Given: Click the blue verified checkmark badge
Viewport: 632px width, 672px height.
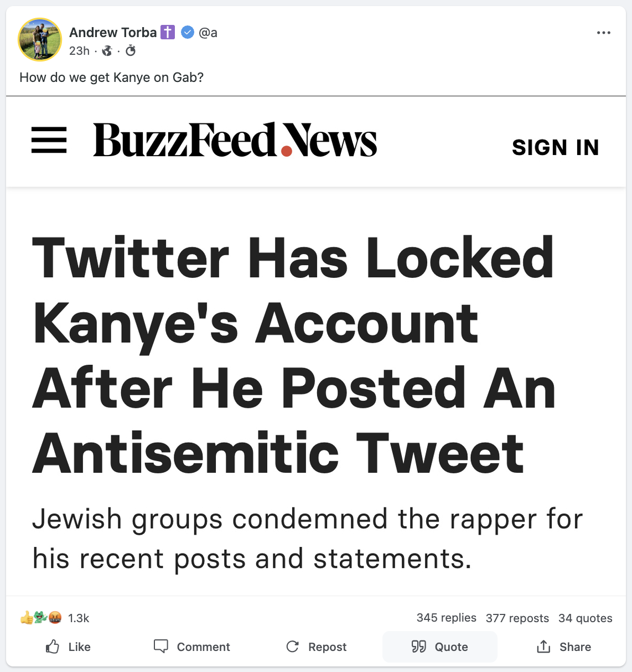Looking at the screenshot, I should coord(188,33).
